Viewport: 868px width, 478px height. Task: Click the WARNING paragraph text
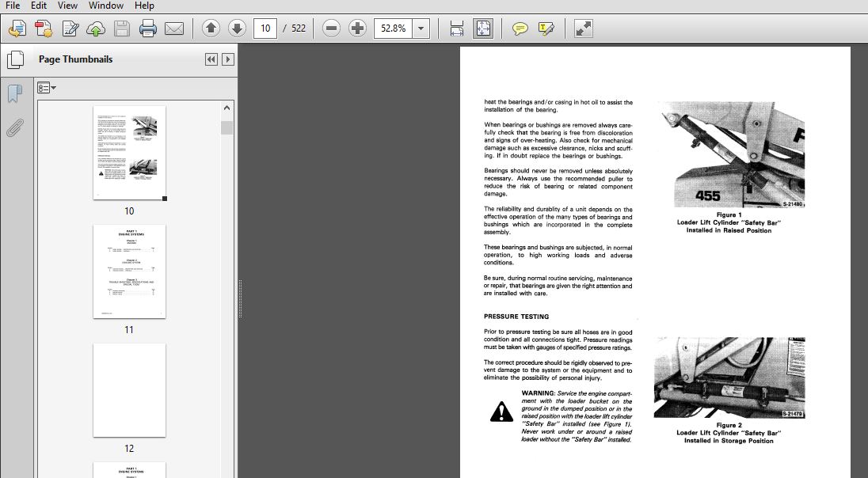(577, 416)
